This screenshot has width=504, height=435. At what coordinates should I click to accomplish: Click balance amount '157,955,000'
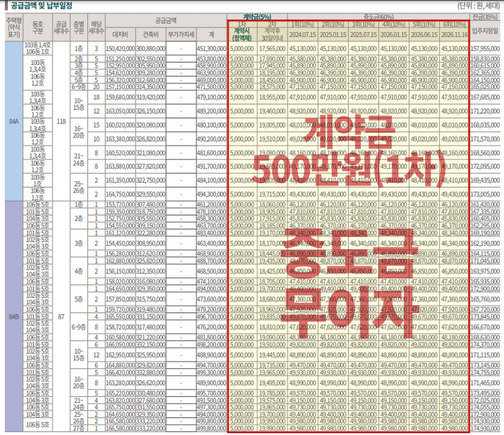[x=485, y=49]
